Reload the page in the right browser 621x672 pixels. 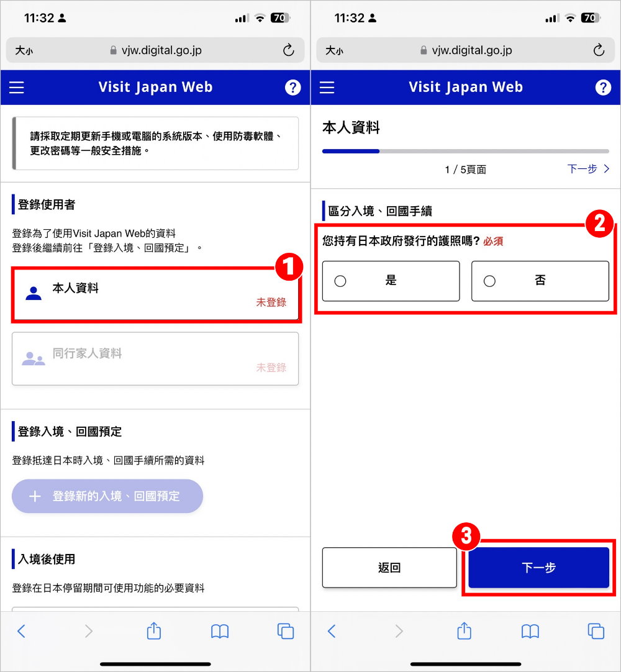tap(599, 50)
